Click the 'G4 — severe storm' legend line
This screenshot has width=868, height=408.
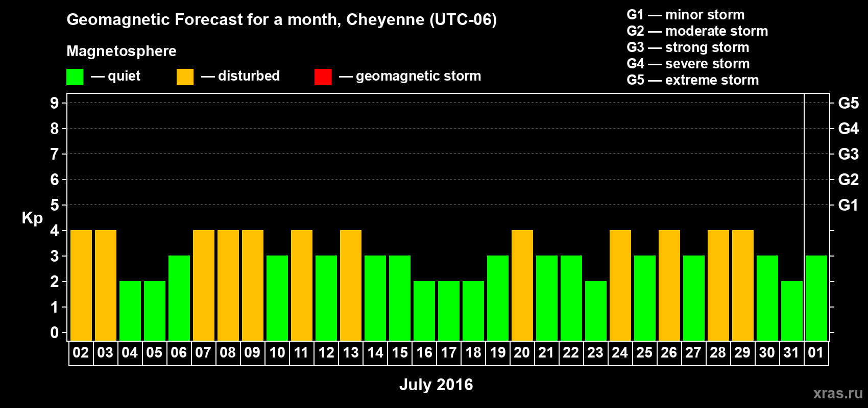pyautogui.click(x=688, y=64)
